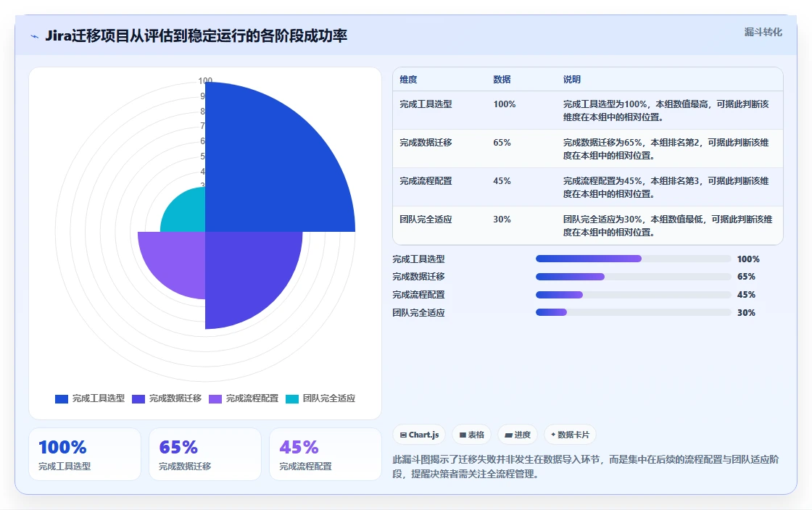Click description starting 完成数据迁移为65%

click(x=666, y=149)
